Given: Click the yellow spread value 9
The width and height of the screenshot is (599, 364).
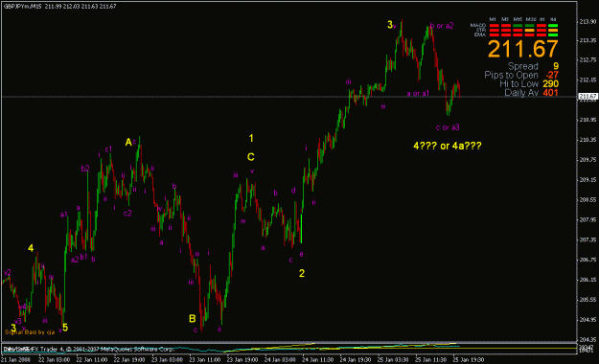Looking at the screenshot, I should tap(556, 66).
